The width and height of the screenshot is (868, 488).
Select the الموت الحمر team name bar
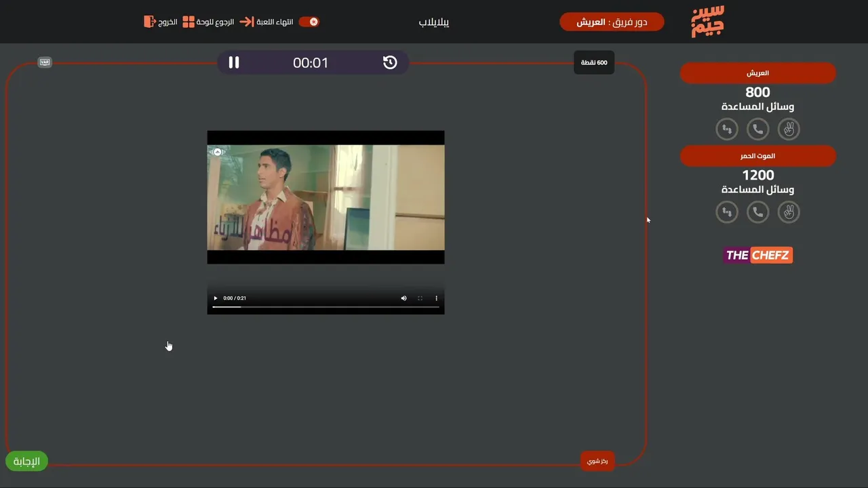[758, 156]
